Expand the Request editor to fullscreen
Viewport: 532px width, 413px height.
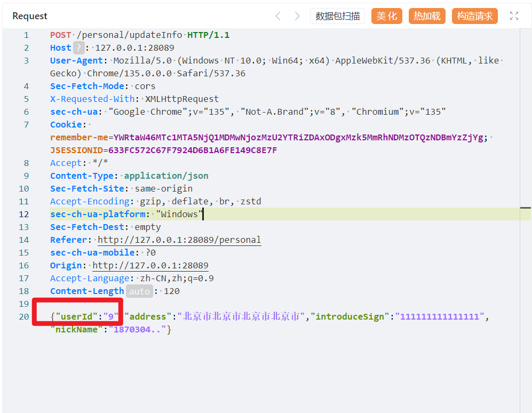[x=514, y=16]
